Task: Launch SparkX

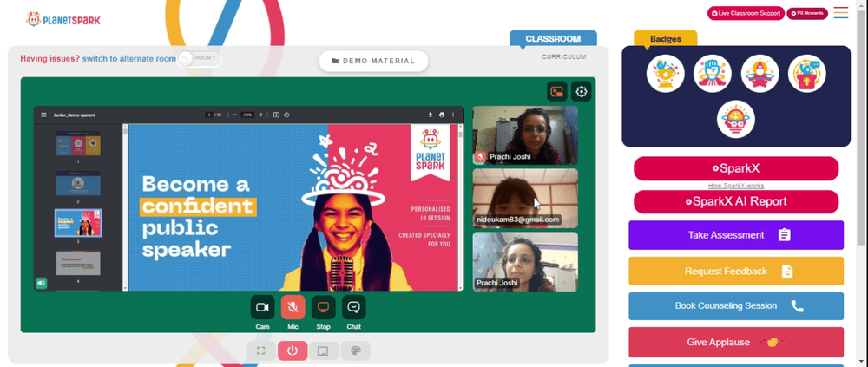Action: 736,168
